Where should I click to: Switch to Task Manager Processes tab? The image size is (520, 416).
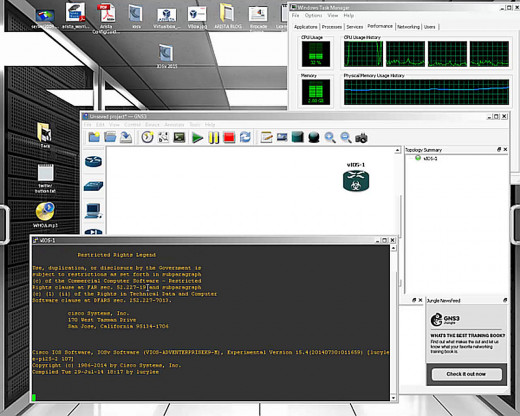(332, 27)
